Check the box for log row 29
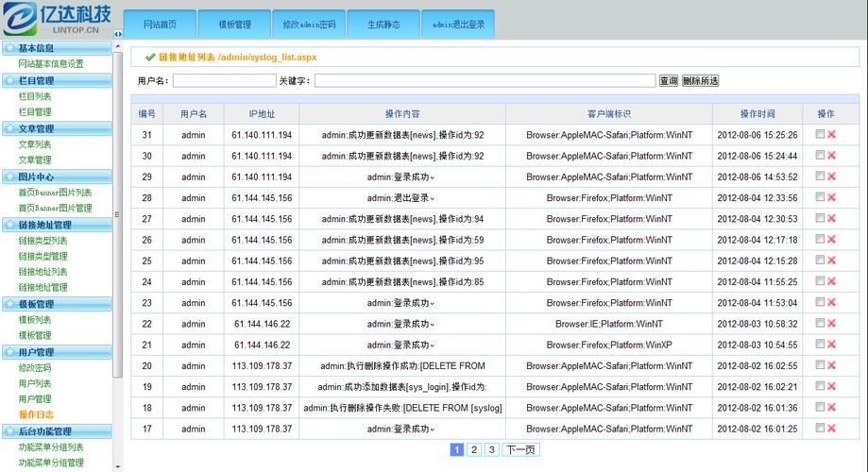This screenshot has width=868, height=472. 820,176
